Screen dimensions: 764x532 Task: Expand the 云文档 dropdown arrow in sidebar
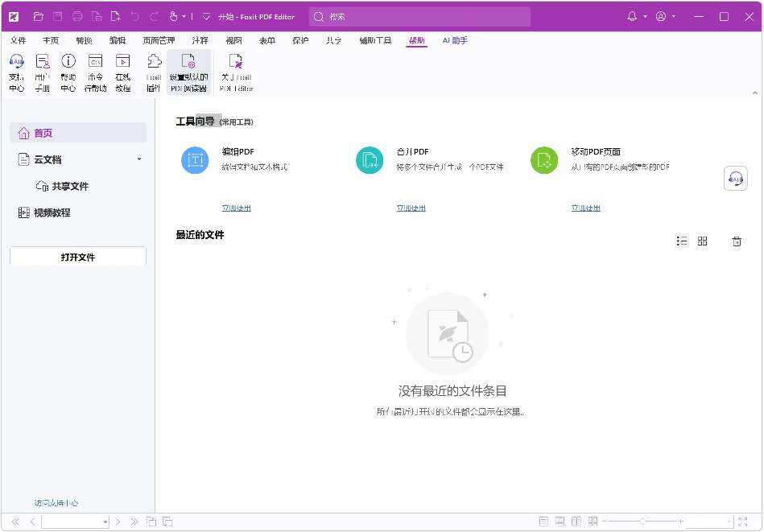point(139,159)
